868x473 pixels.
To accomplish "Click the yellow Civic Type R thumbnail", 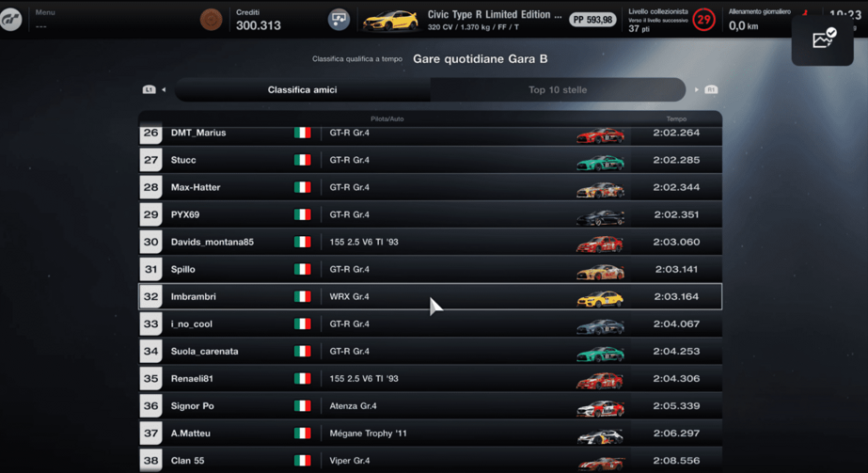I will pyautogui.click(x=389, y=20).
